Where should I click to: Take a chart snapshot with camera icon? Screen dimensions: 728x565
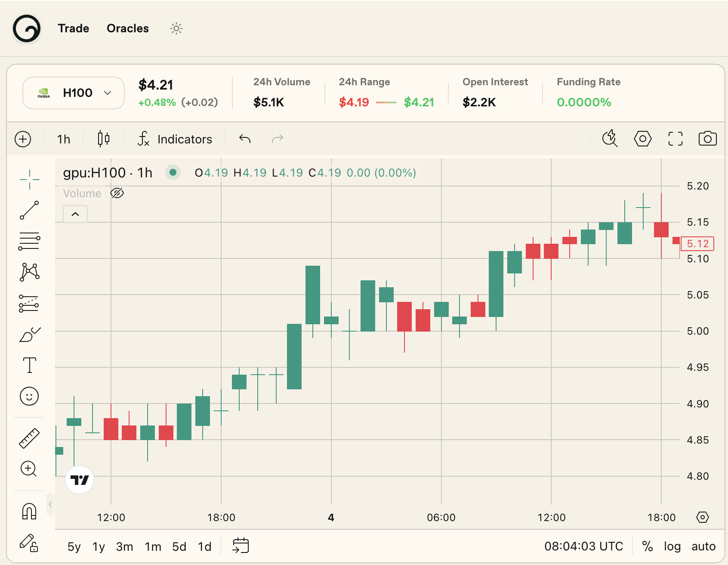click(707, 139)
